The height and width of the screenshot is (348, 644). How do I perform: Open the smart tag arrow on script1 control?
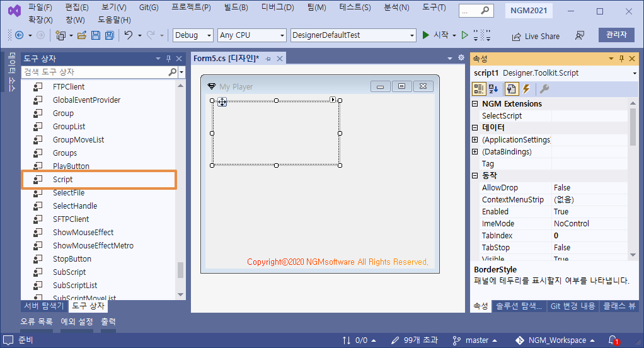[333, 100]
